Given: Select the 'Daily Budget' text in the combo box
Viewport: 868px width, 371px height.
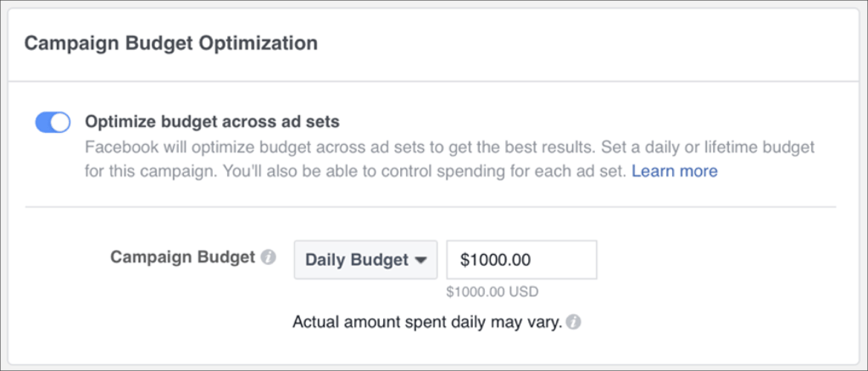Looking at the screenshot, I should click(357, 260).
